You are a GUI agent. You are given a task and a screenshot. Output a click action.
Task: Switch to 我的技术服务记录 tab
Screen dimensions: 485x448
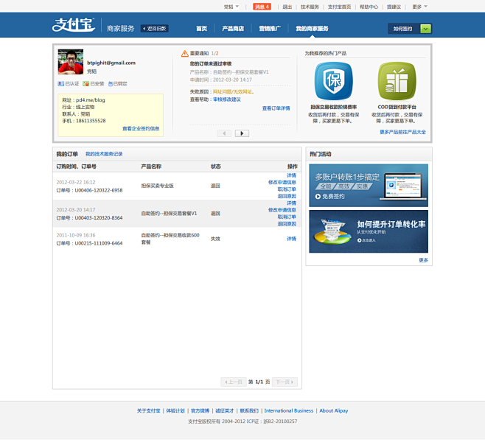tap(104, 154)
